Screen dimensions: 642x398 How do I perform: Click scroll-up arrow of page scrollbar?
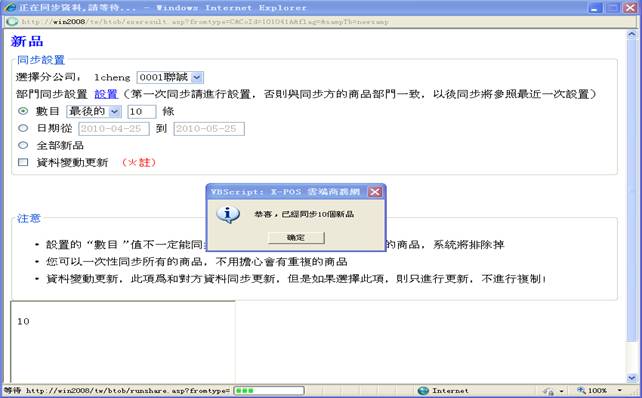[631, 35]
